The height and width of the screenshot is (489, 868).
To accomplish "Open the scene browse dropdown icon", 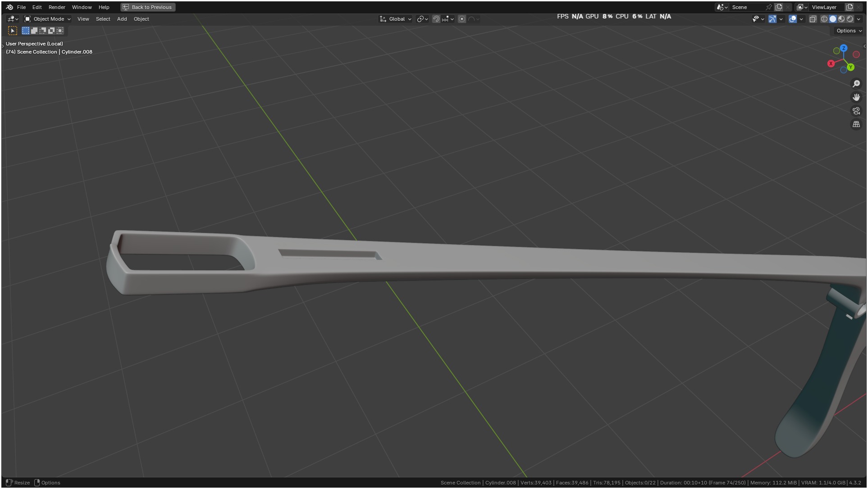I will [x=722, y=7].
